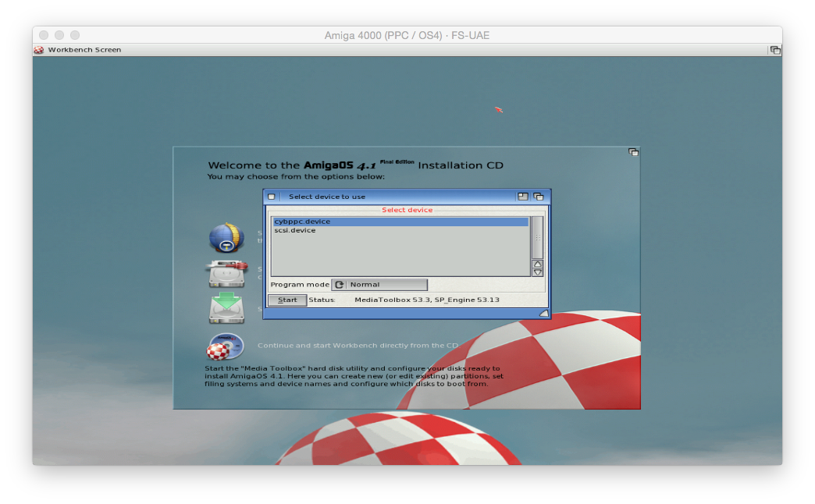Image resolution: width=815 pixels, height=504 pixels.
Task: Click the device list scroll up arrow
Action: click(x=538, y=264)
